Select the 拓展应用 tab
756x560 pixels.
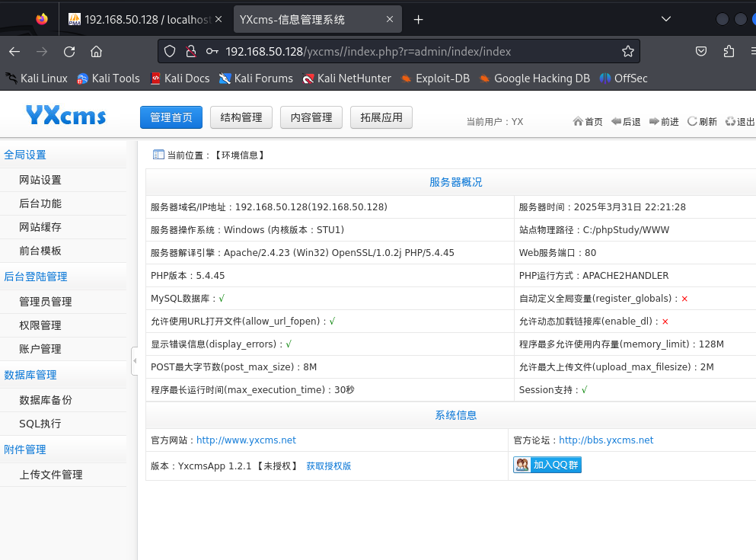381,117
